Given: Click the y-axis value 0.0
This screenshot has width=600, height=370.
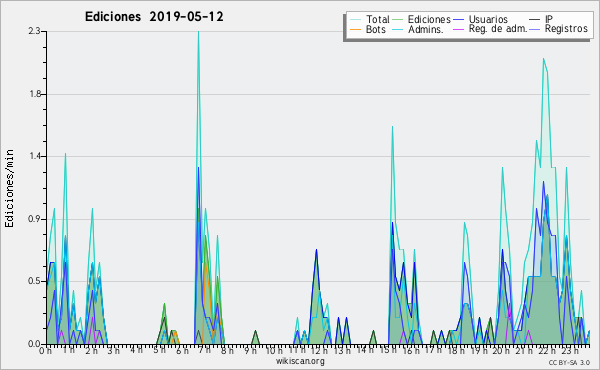Looking at the screenshot, I should pyautogui.click(x=34, y=344).
